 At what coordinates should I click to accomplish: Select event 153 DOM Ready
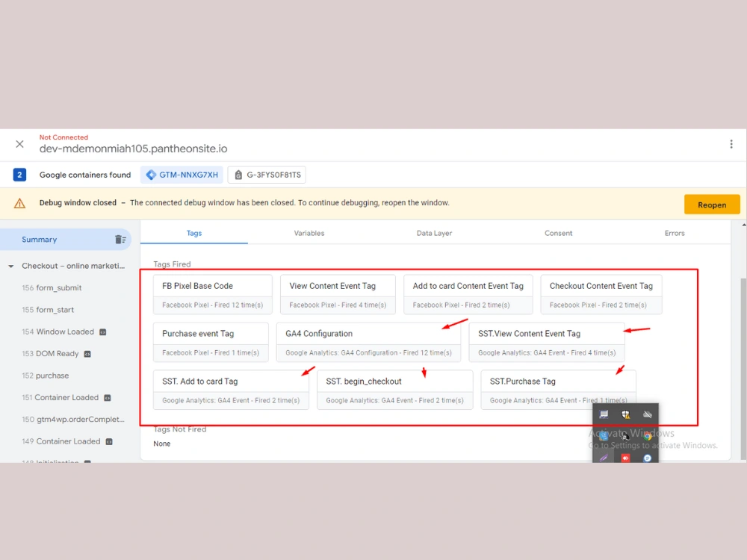pyautogui.click(x=50, y=353)
